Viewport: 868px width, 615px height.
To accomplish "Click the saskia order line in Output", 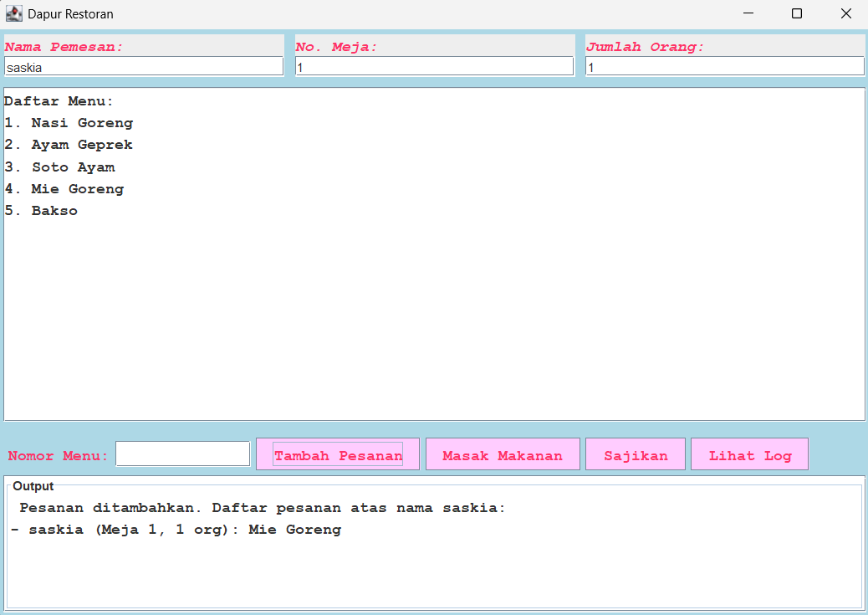I will (176, 530).
